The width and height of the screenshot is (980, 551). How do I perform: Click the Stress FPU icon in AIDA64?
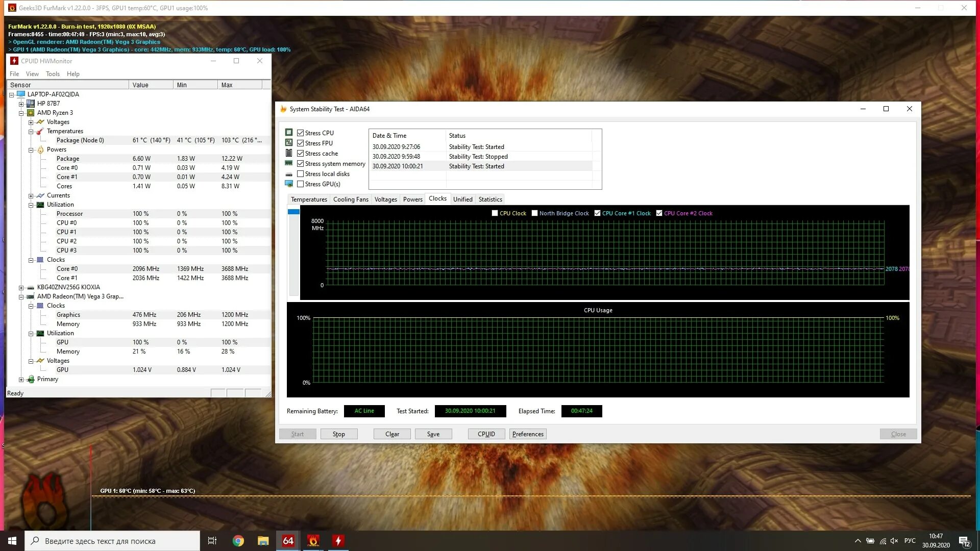tap(289, 143)
